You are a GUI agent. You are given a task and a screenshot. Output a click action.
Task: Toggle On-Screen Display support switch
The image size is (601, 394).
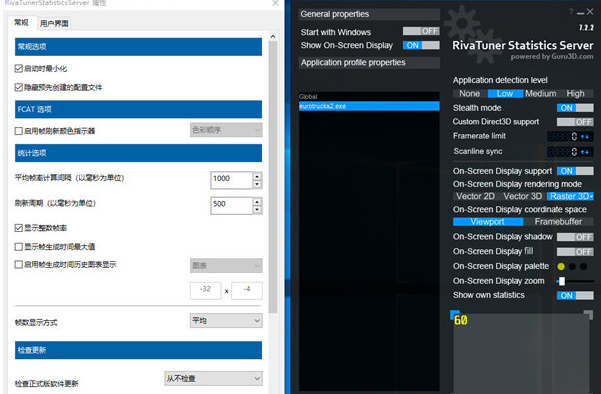pyautogui.click(x=575, y=171)
